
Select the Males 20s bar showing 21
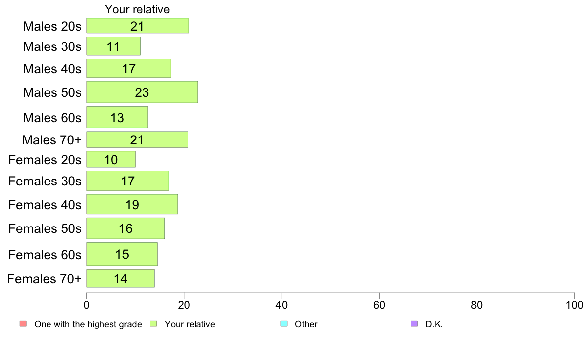tap(138, 26)
